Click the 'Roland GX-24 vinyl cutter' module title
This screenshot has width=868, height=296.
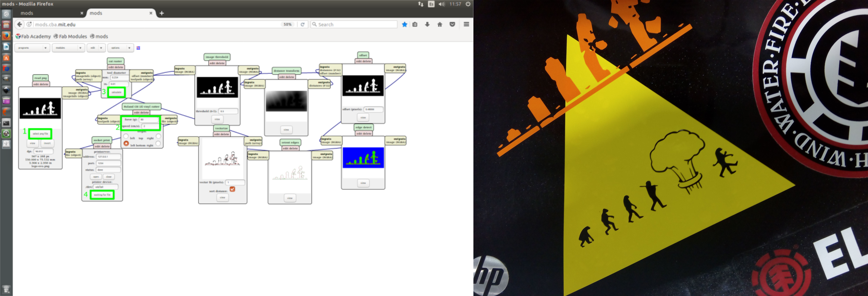[142, 106]
